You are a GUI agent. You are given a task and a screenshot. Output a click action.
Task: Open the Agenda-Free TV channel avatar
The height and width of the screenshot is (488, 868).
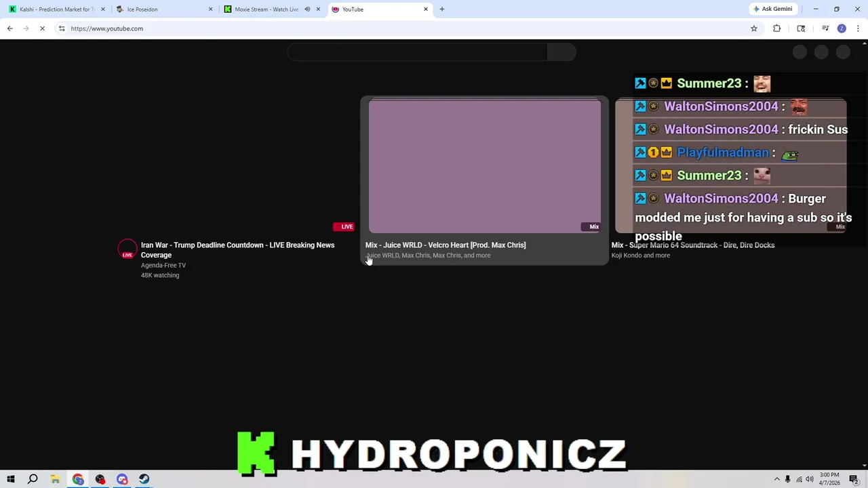tap(127, 249)
